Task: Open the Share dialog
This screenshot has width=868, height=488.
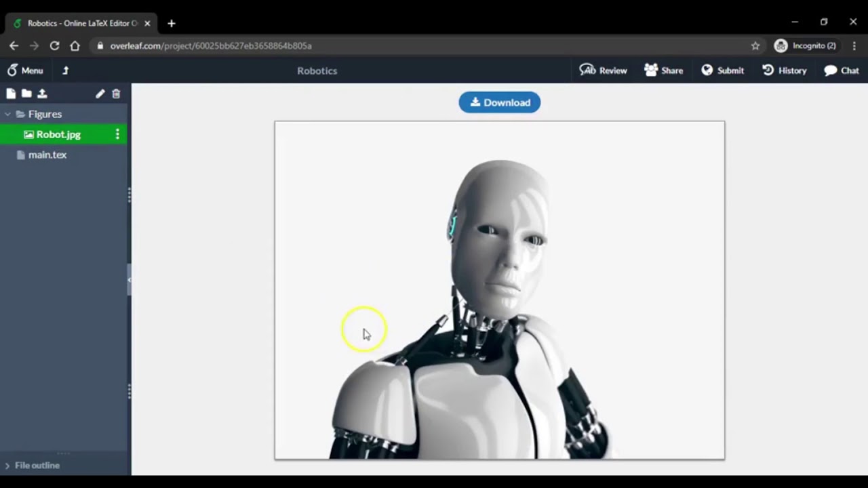Action: click(x=663, y=70)
